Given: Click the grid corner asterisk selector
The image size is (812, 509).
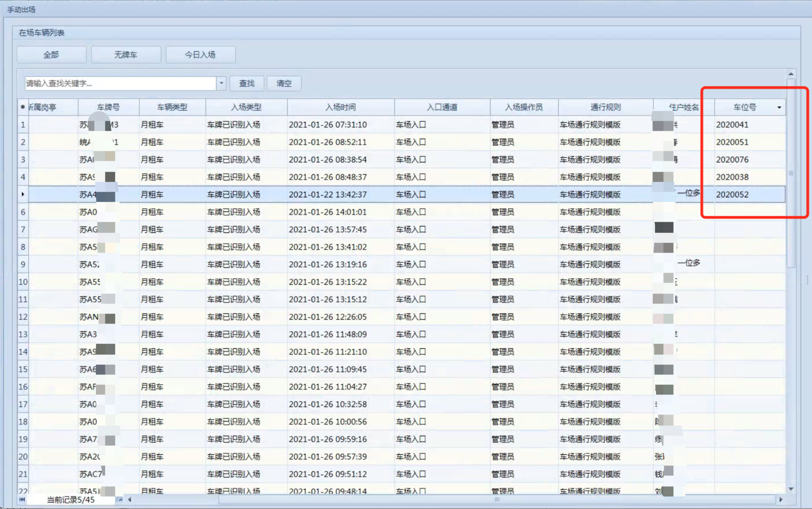Looking at the screenshot, I should pyautogui.click(x=23, y=107).
